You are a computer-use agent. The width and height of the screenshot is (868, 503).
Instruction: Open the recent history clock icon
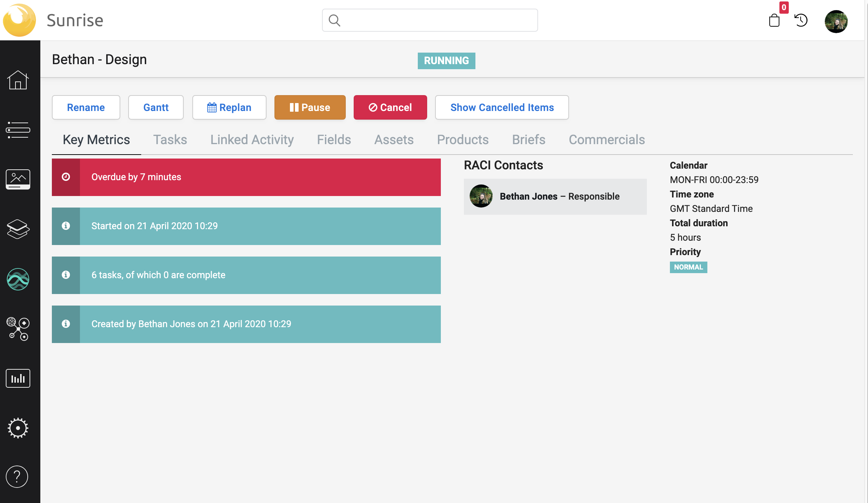pos(801,20)
